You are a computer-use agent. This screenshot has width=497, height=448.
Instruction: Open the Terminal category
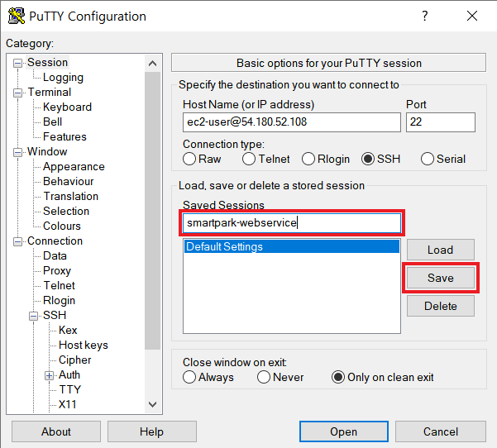point(50,93)
